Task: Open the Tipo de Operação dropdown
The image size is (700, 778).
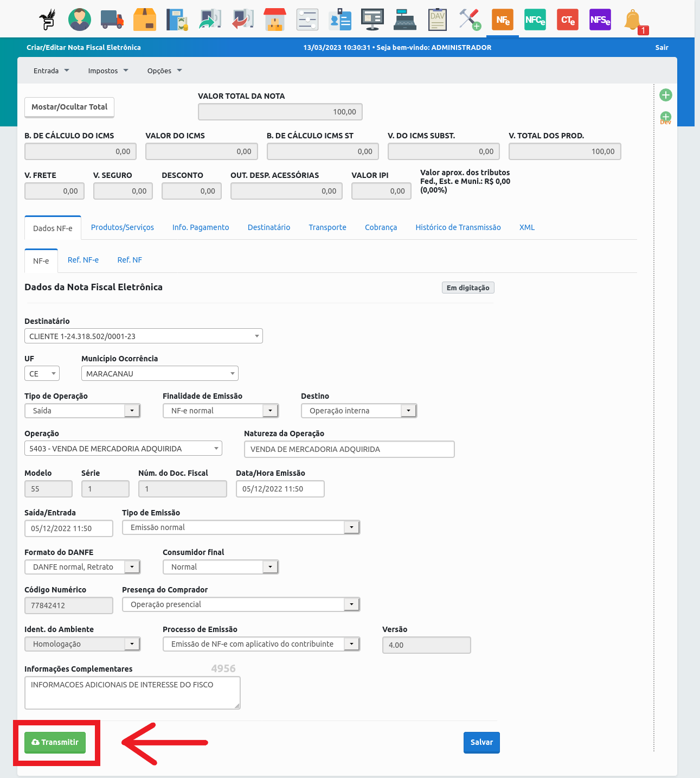Action: (x=82, y=411)
